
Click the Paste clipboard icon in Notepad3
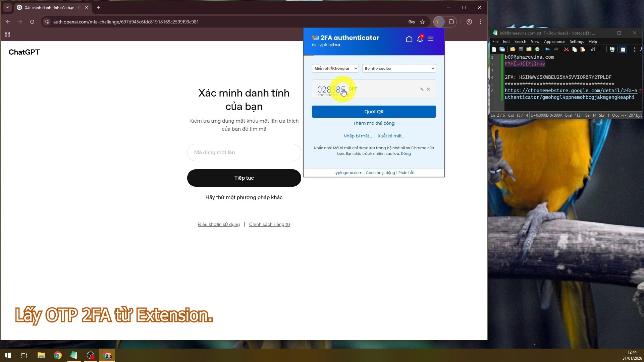click(583, 49)
